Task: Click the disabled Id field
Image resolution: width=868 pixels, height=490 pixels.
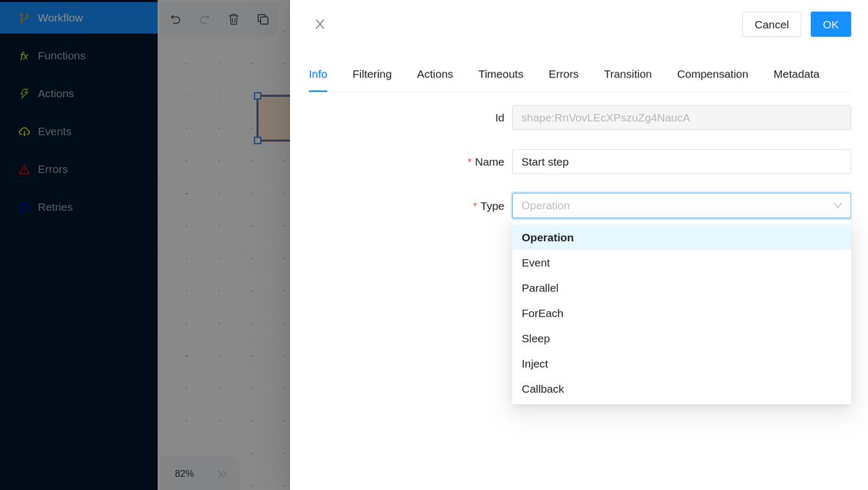Action: pos(681,117)
